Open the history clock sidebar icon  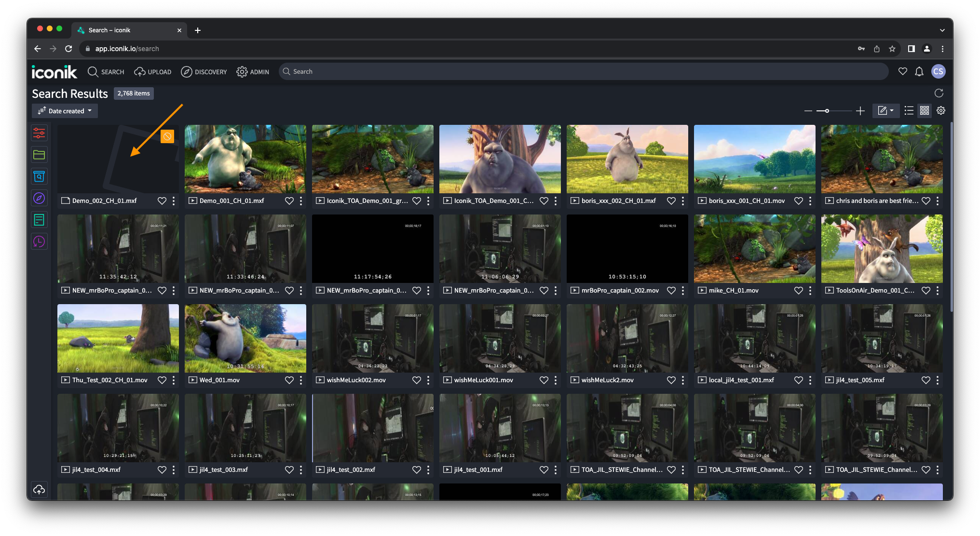[39, 241]
